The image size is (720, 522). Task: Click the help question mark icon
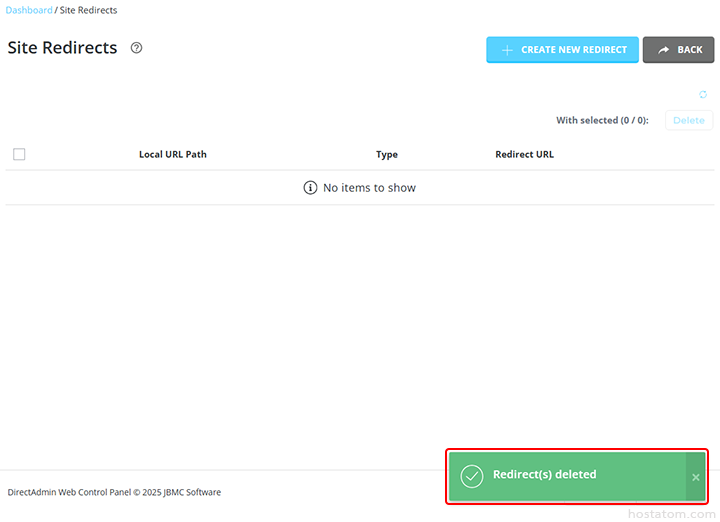coord(137,48)
